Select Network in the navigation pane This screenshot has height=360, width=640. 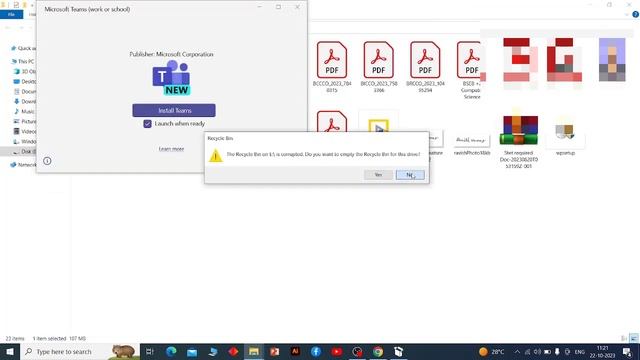[x=24, y=165]
